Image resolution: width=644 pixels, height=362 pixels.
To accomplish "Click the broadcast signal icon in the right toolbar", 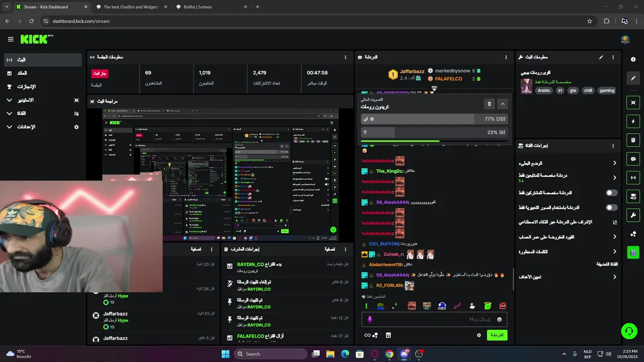I will click(x=633, y=177).
